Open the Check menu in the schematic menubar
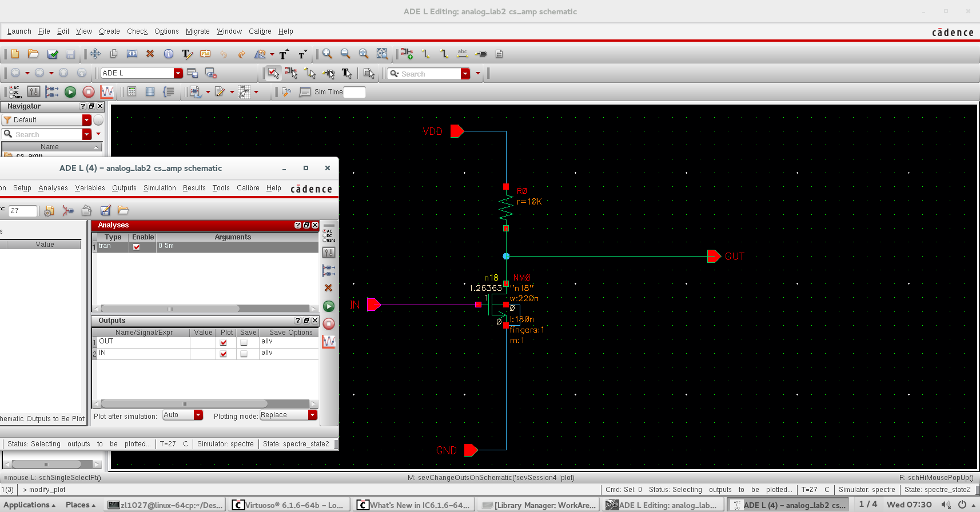Image resolution: width=980 pixels, height=512 pixels. pyautogui.click(x=137, y=31)
